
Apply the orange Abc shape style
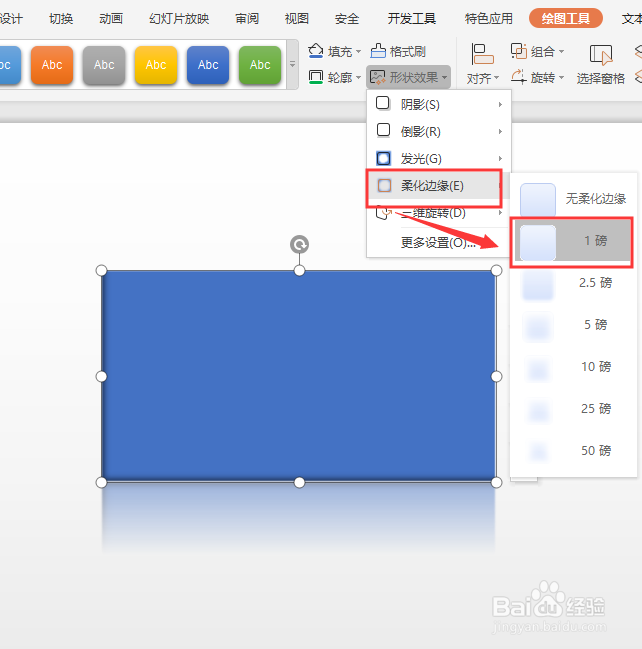[x=52, y=65]
